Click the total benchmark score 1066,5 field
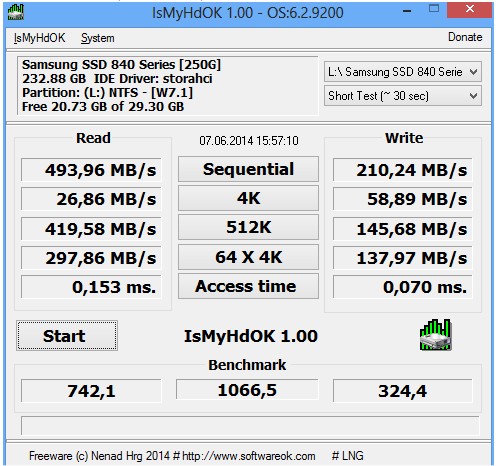The width and height of the screenshot is (496, 466). point(247,390)
